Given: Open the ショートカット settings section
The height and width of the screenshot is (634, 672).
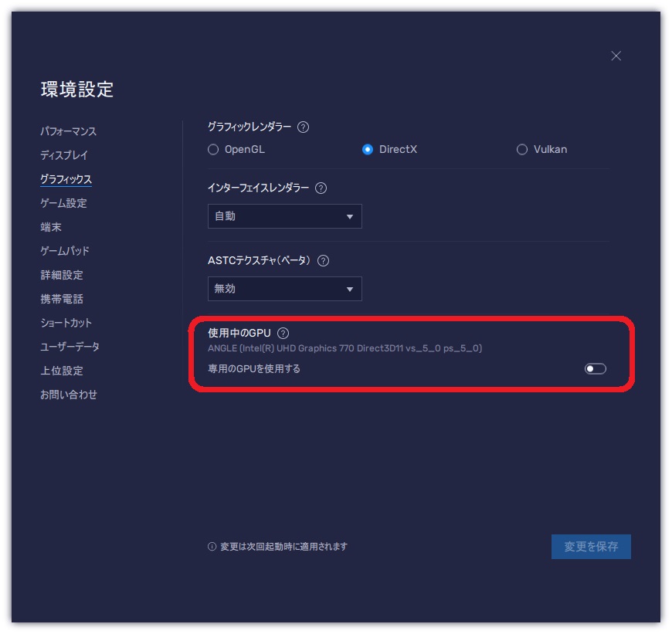Looking at the screenshot, I should coord(66,323).
